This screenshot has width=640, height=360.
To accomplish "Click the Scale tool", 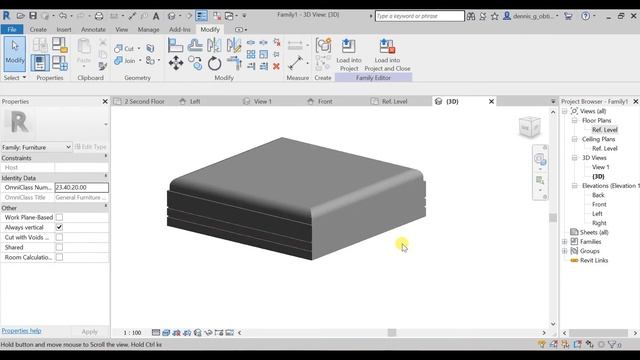I will coord(264,54).
